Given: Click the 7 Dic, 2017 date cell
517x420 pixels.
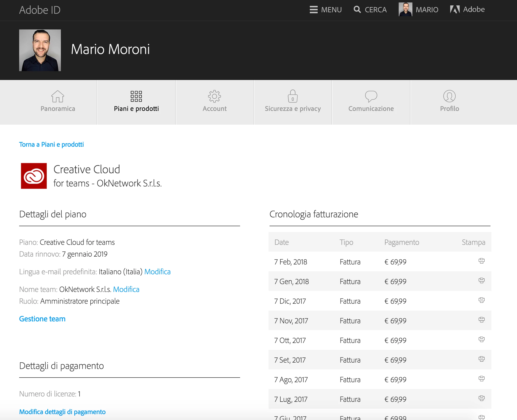Looking at the screenshot, I should [x=290, y=301].
